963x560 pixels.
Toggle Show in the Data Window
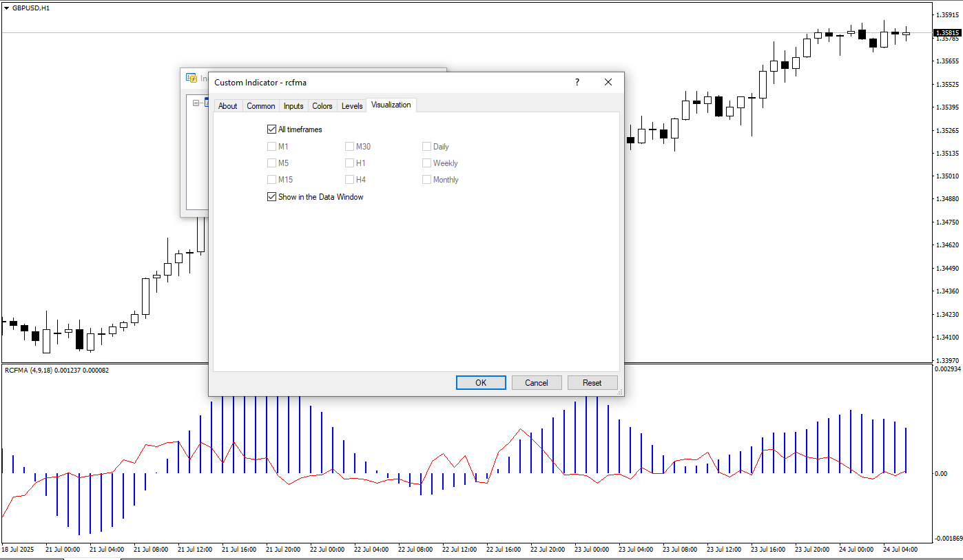pos(271,197)
